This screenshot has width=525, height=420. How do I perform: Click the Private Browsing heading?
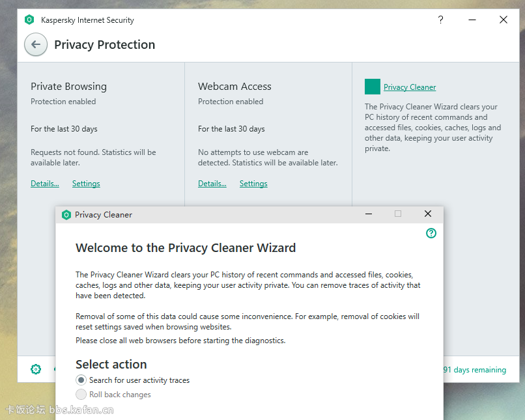(x=68, y=87)
